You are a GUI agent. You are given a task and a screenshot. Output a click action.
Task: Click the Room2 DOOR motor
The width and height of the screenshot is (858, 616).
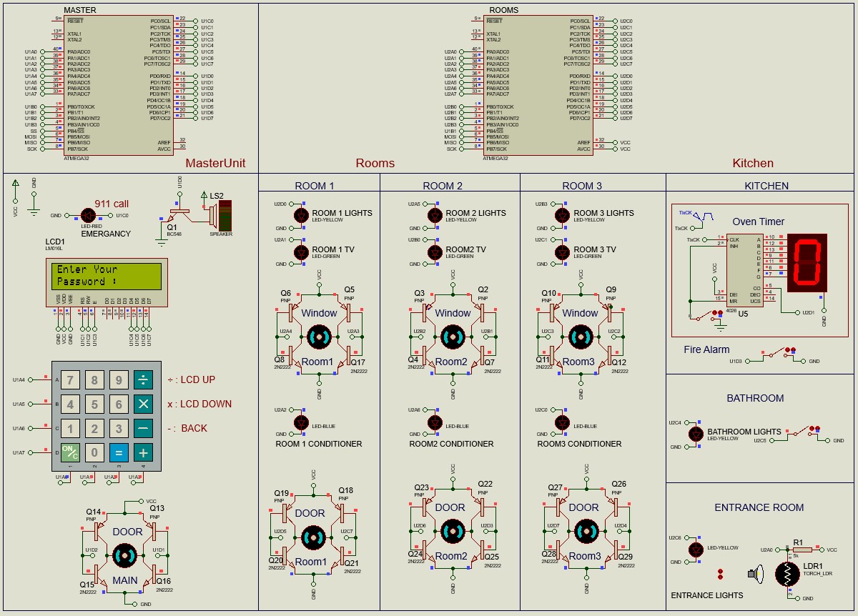click(x=452, y=531)
